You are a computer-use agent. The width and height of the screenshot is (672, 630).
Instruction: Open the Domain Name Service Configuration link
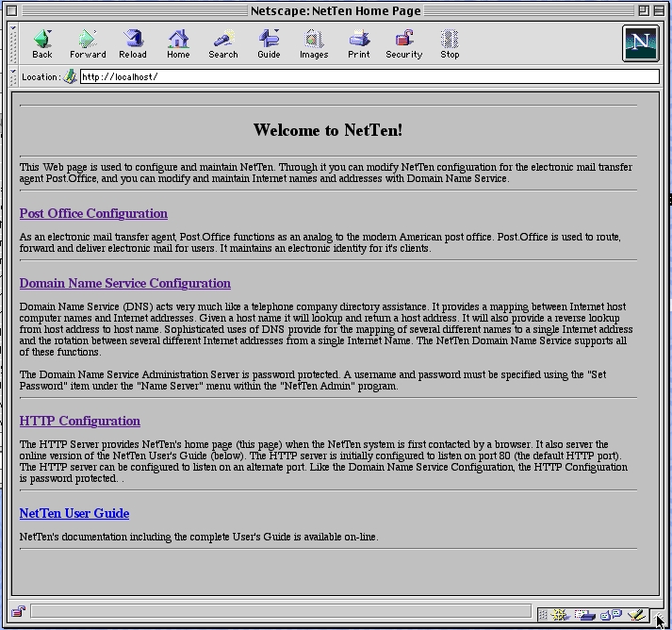(125, 284)
